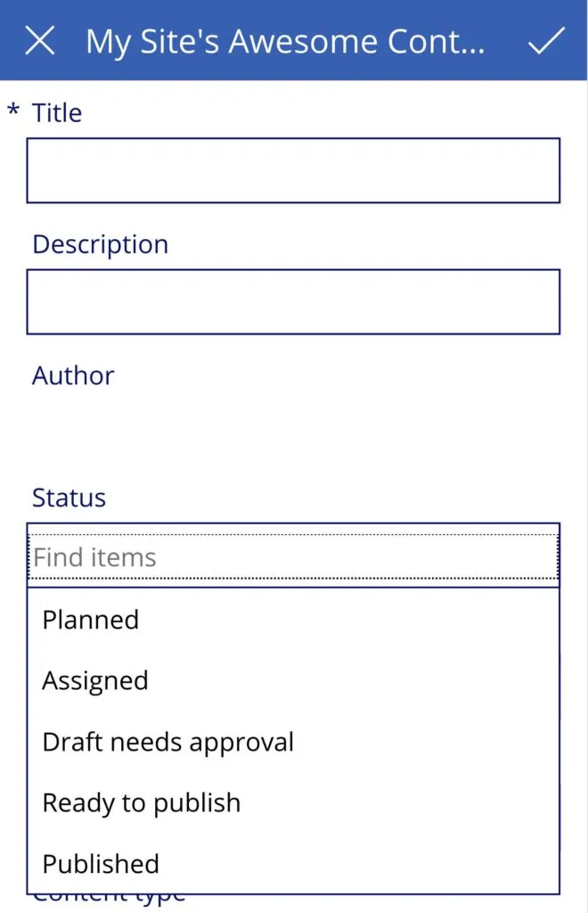Click the My Site's Awesome Content header title

pos(285,42)
